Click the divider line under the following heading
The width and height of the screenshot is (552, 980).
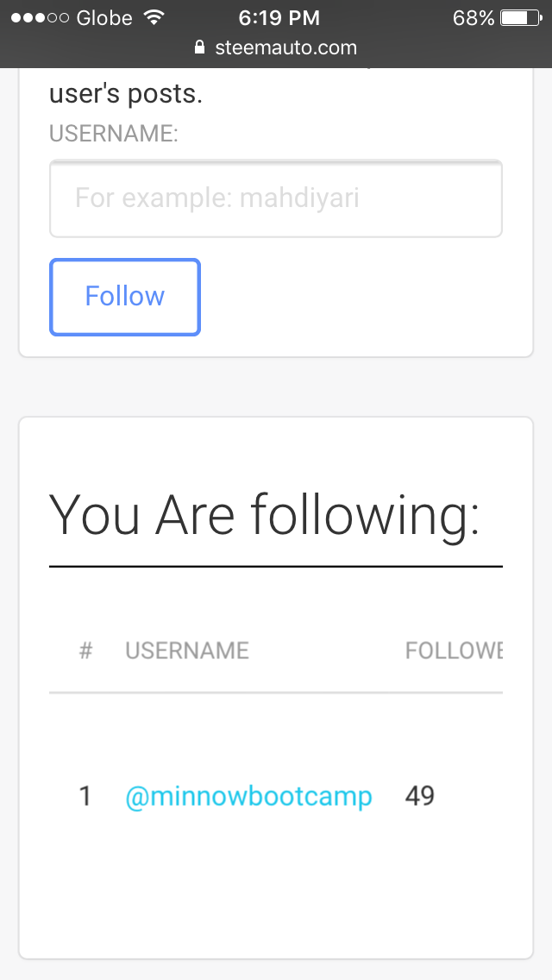pyautogui.click(x=276, y=567)
